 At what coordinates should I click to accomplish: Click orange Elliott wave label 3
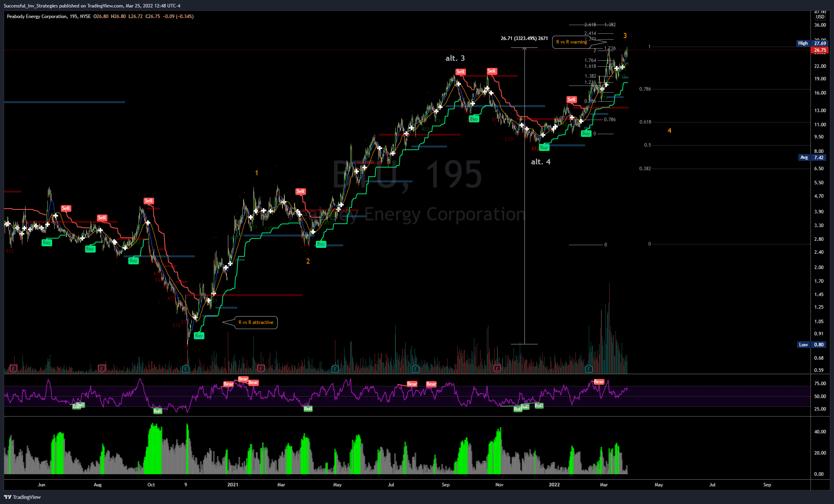(625, 36)
